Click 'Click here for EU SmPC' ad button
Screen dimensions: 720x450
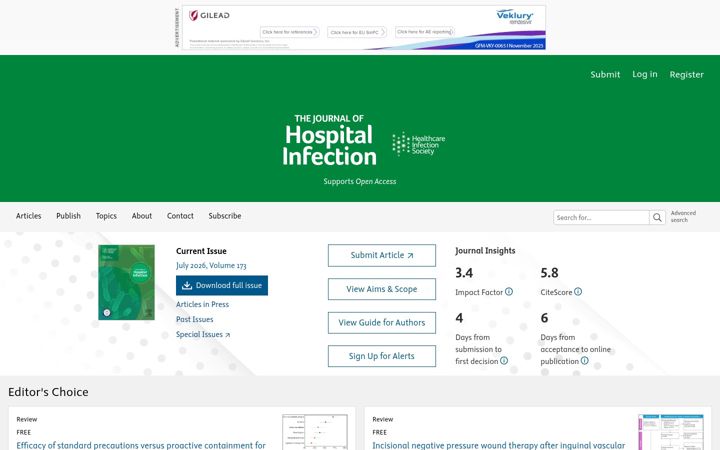coord(357,32)
